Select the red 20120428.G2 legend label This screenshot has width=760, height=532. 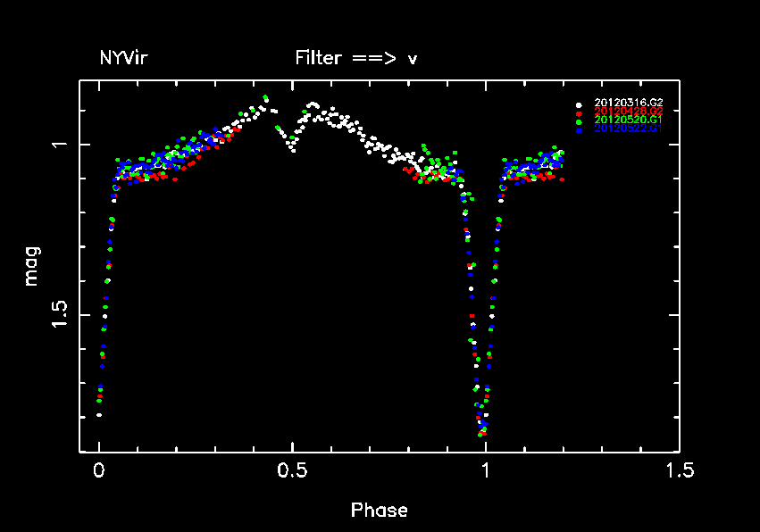(628, 112)
